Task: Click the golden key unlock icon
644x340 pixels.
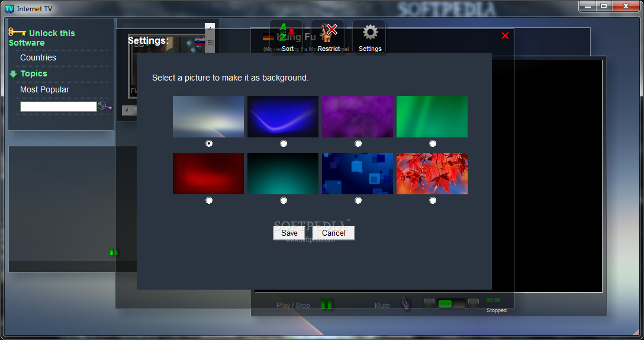Action: click(17, 31)
